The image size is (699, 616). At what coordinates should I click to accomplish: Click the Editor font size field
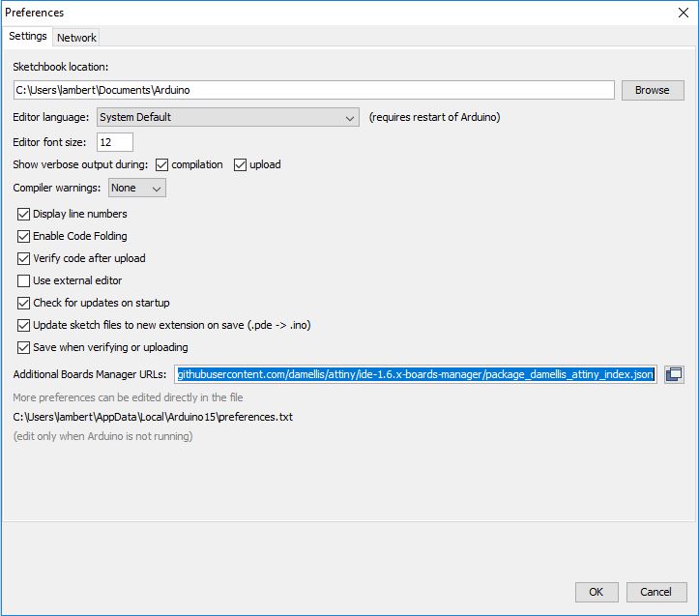pos(115,142)
